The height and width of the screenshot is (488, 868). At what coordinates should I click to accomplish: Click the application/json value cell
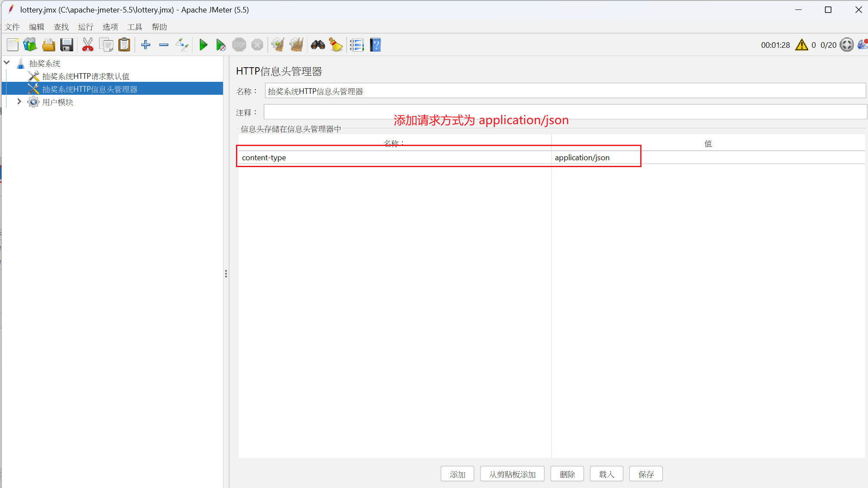pyautogui.click(x=582, y=158)
